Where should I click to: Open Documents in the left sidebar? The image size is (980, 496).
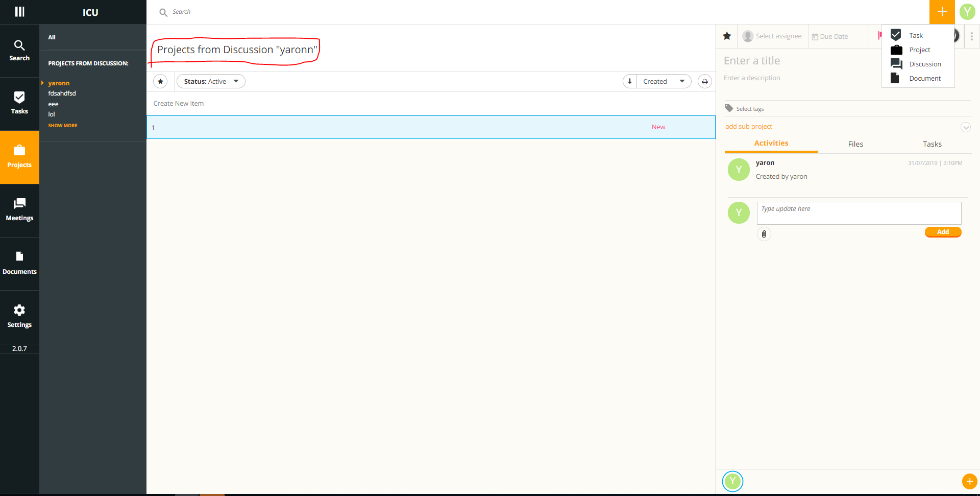point(19,264)
